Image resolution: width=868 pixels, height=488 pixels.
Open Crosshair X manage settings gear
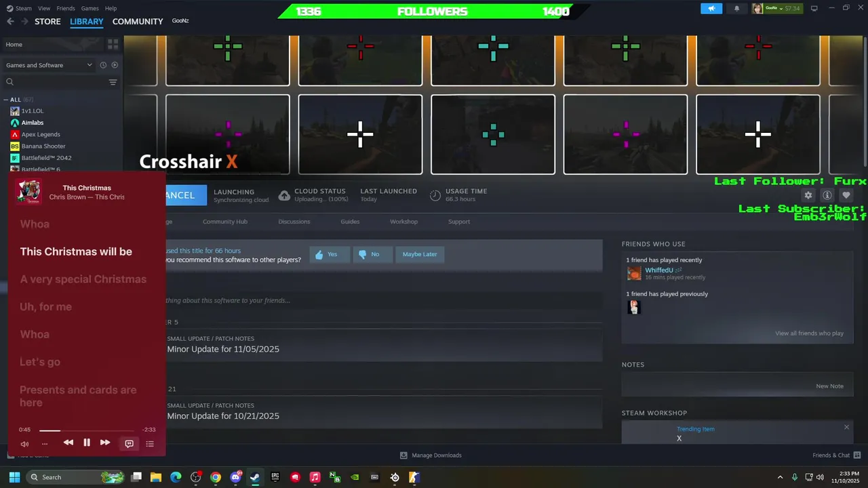808,195
